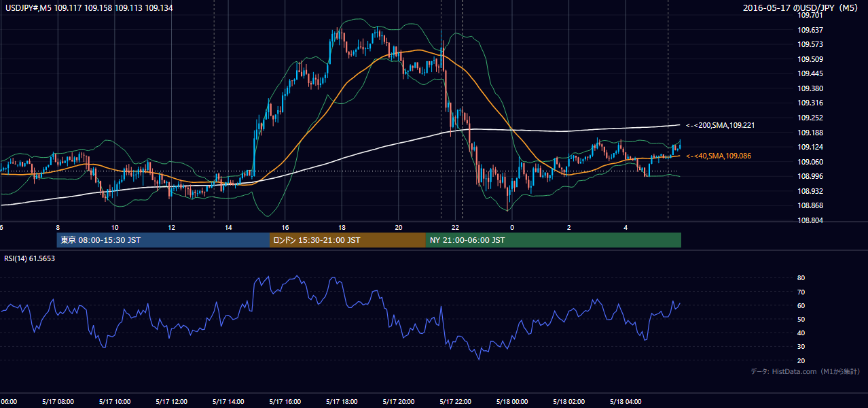Click hour tick 12 under price chart
The height and width of the screenshot is (408, 868).
[172, 228]
